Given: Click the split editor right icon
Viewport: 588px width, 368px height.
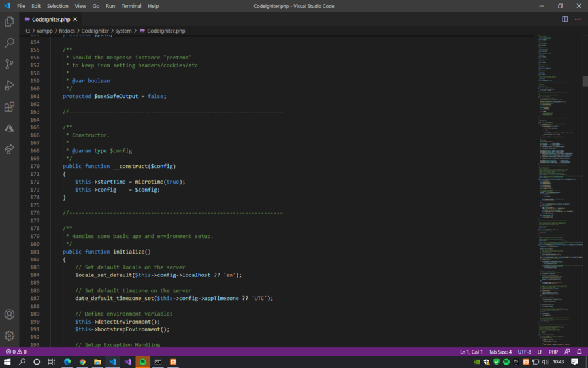Looking at the screenshot, I should pyautogui.click(x=565, y=20).
